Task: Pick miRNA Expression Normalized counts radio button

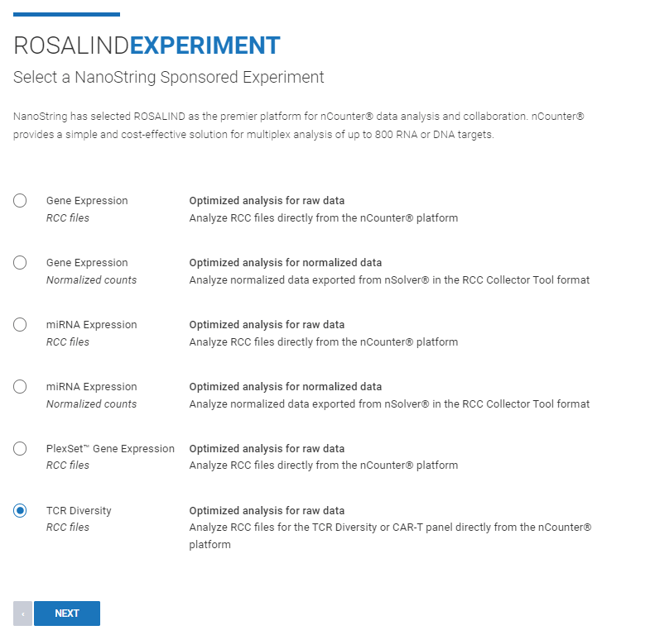Action: point(20,387)
